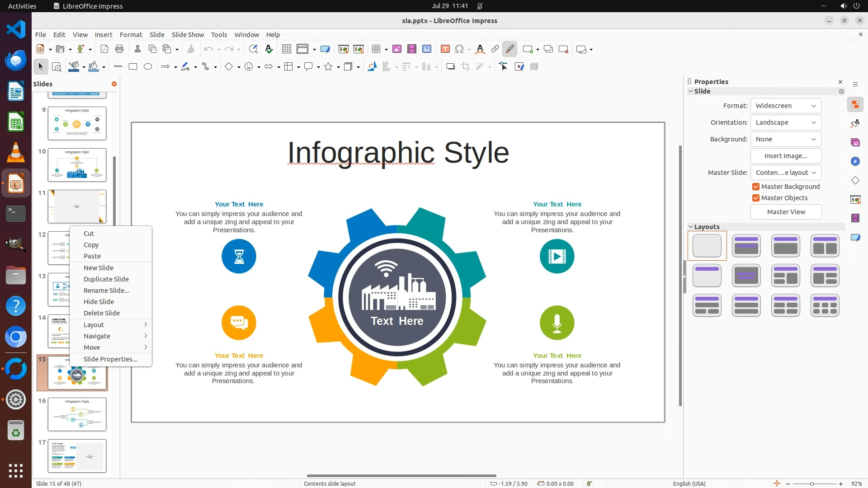
Task: Click the Crop Image tool icon
Action: point(465,67)
